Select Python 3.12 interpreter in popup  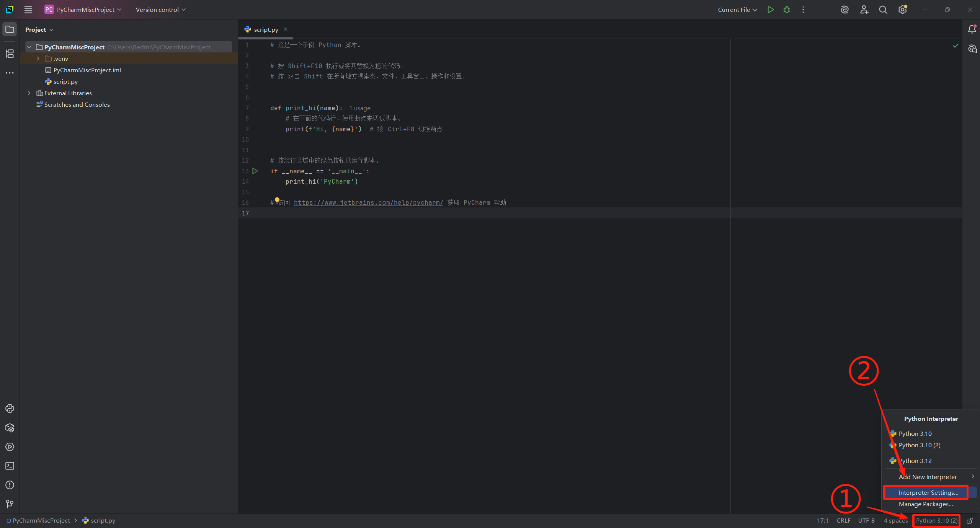pyautogui.click(x=931, y=461)
